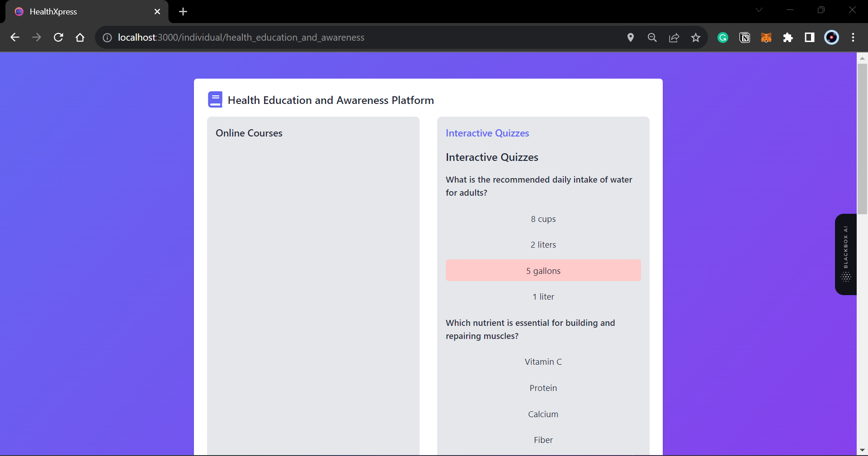The image size is (868, 456).
Task: Share this page using the share icon
Action: click(674, 38)
